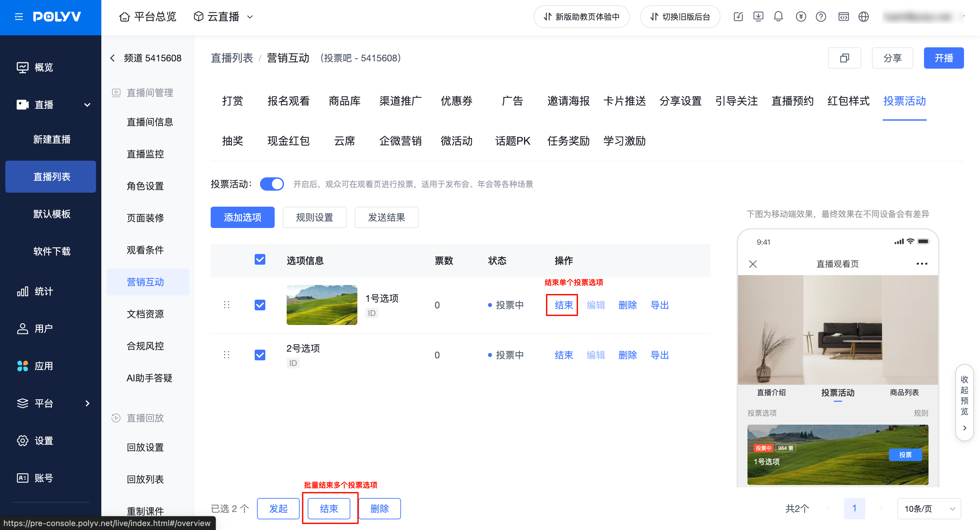
Task: Open the 平台总览 home page
Action: [148, 17]
